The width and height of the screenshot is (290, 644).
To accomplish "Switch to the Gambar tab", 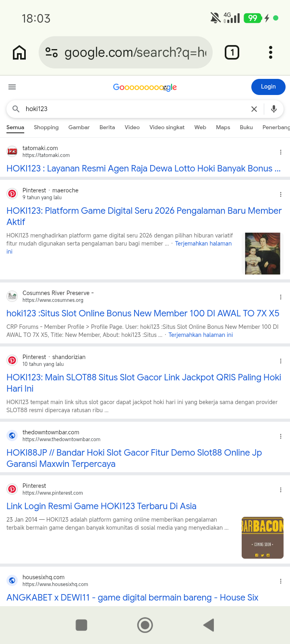I will click(x=79, y=127).
